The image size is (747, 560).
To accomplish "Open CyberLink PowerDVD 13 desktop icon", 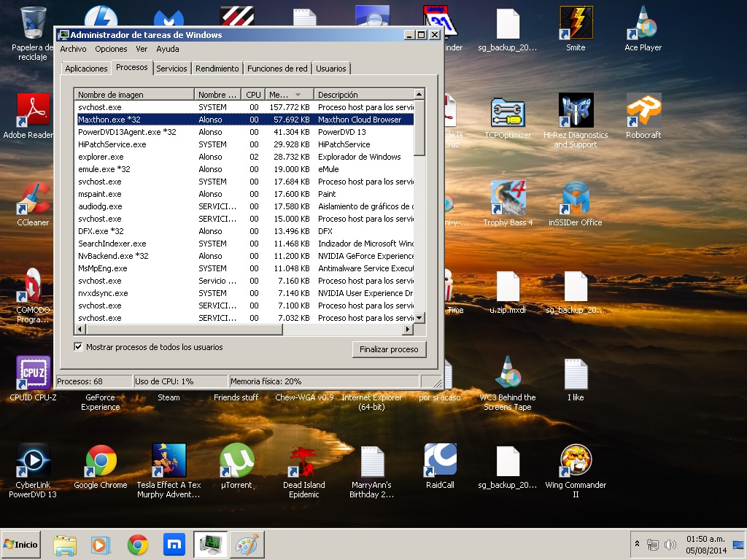I will click(x=32, y=470).
